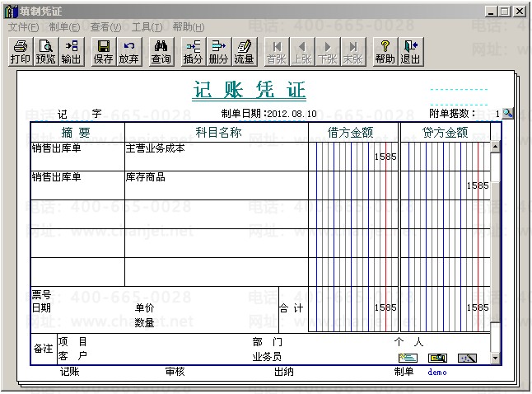Viewport: 532px width, 394px height.
Task: Open 查询 (Query) binoculars icon
Action: pyautogui.click(x=161, y=52)
